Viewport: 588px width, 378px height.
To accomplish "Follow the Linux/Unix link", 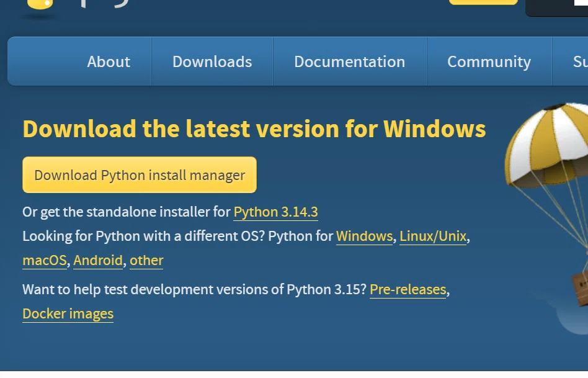I will 433,236.
